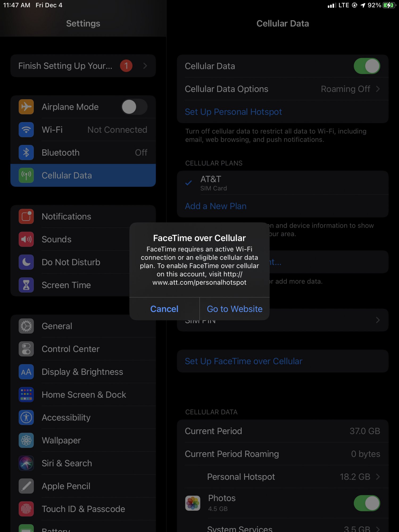The image size is (399, 532).
Task: Tap the Touch ID fingerprint icon
Action: 26,509
